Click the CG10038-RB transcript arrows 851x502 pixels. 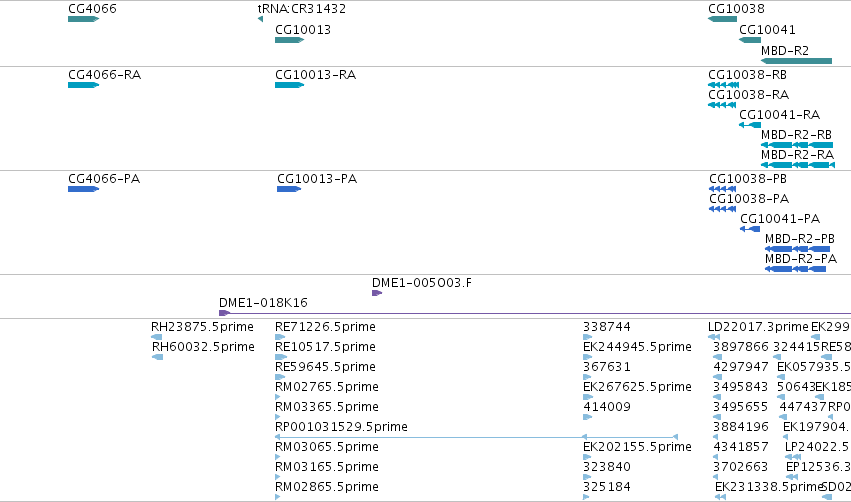click(723, 85)
